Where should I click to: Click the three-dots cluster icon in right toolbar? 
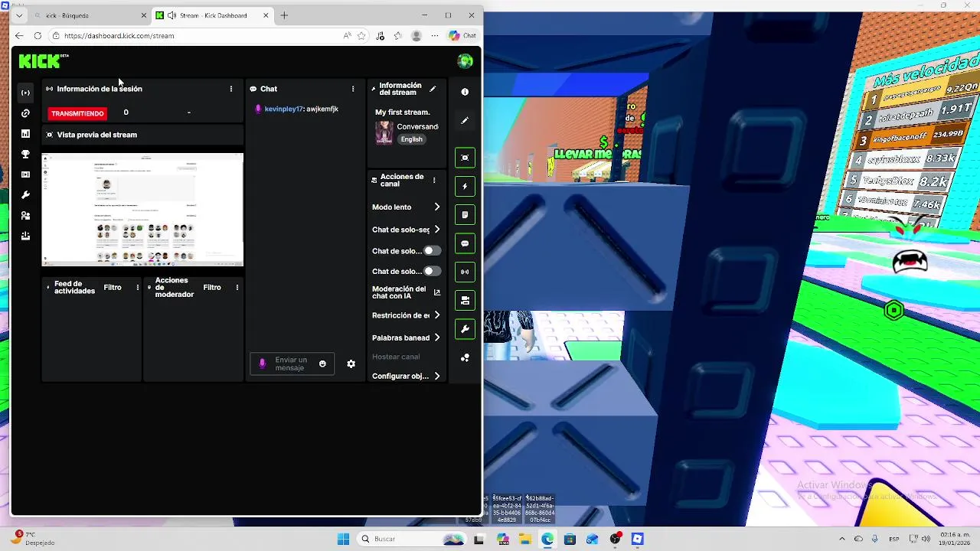point(465,357)
